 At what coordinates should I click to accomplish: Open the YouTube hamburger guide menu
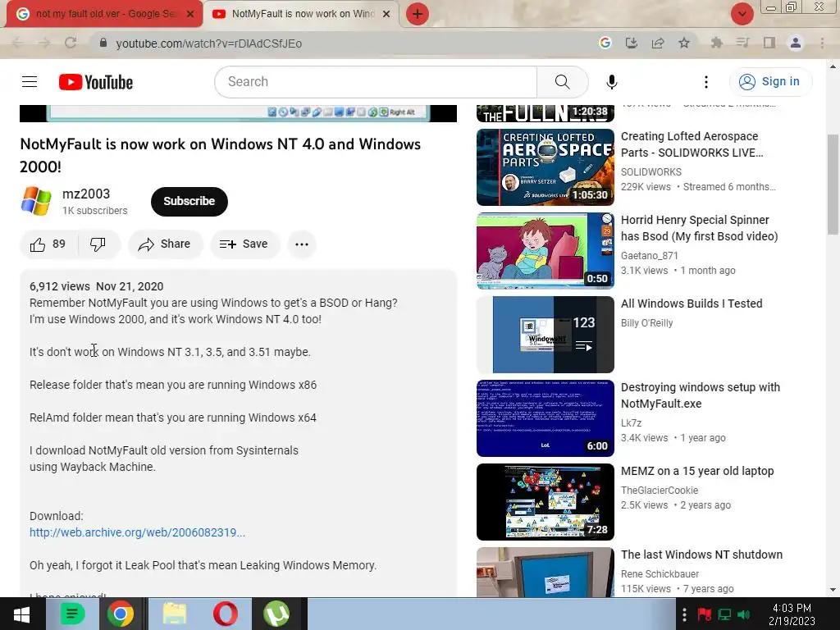click(x=30, y=81)
